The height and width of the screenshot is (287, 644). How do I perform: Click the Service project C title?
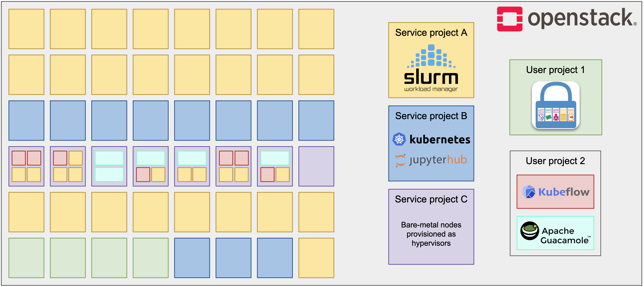pyautogui.click(x=431, y=199)
